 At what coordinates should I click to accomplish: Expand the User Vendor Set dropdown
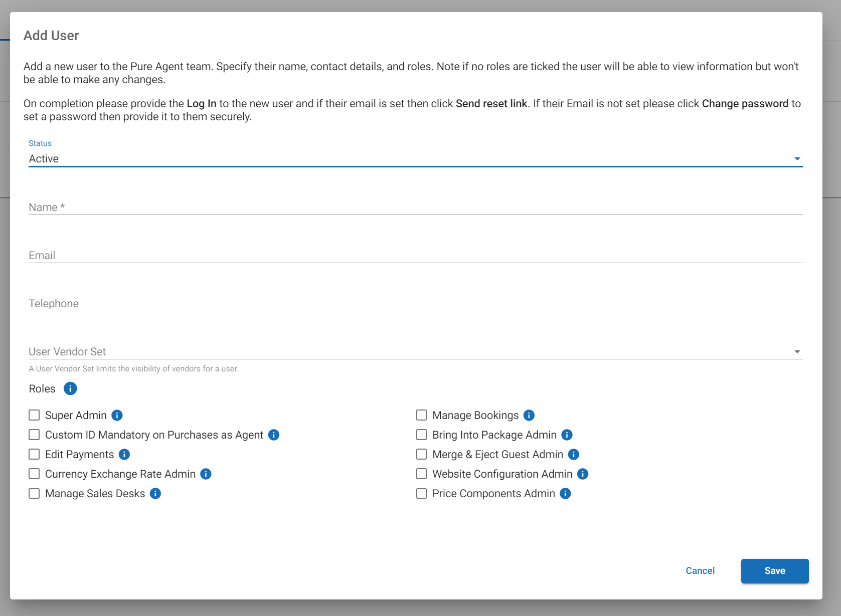[415, 351]
